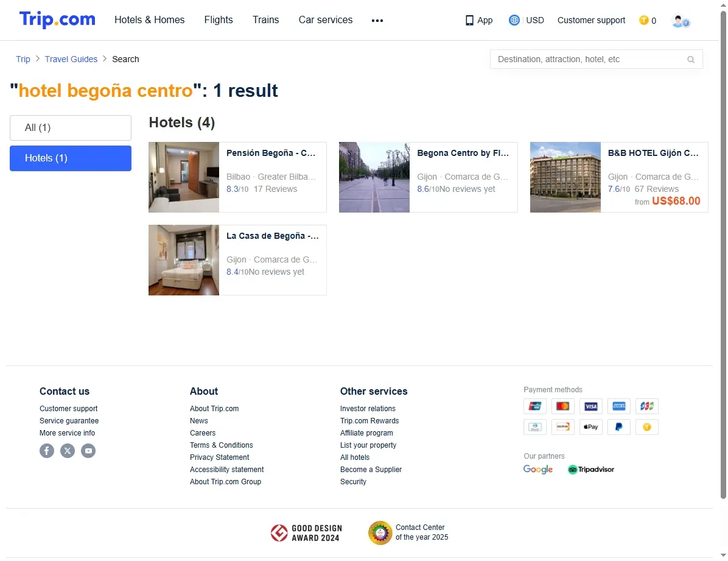This screenshot has width=728, height=561.
Task: Open Privacy Statement link
Action: 220,457
